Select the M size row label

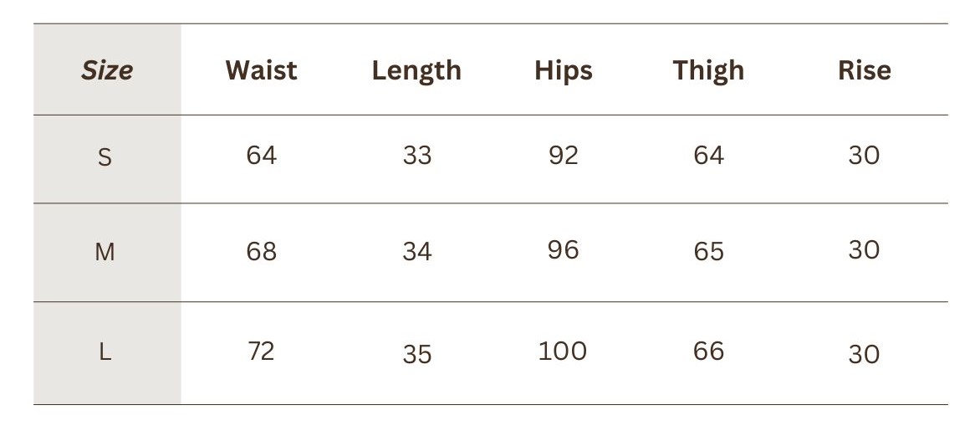pos(105,251)
